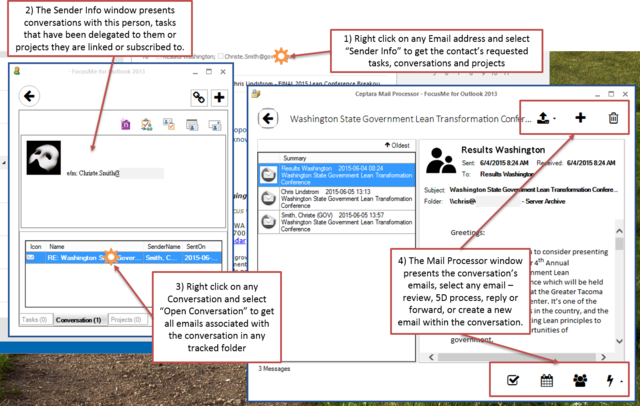Sort by the SentOn column header

196,246
